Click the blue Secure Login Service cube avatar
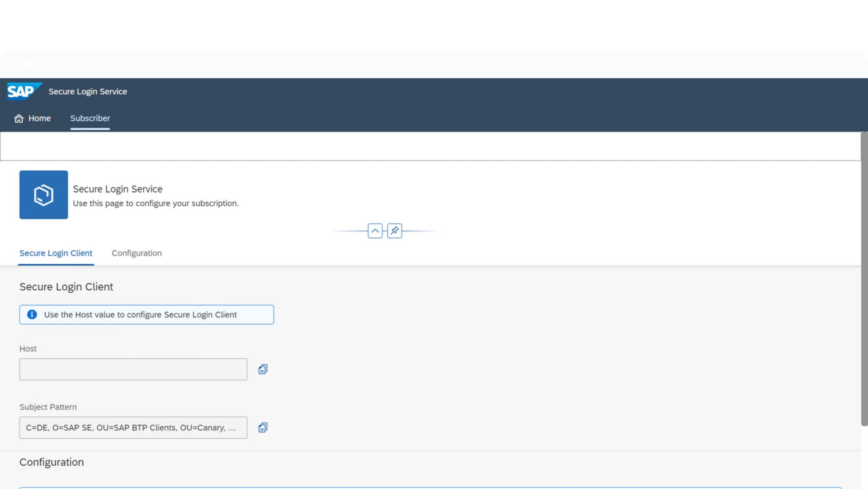 click(x=44, y=195)
